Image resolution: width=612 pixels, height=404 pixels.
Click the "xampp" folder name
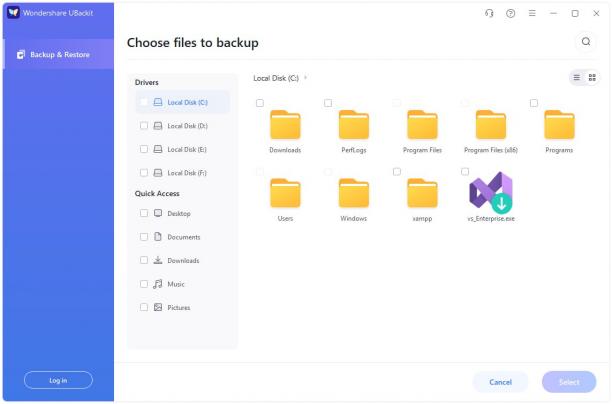422,219
